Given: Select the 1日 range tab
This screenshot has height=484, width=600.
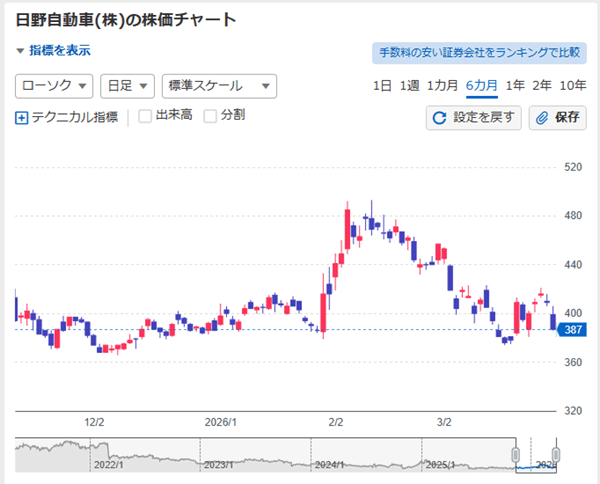Looking at the screenshot, I should click(382, 86).
